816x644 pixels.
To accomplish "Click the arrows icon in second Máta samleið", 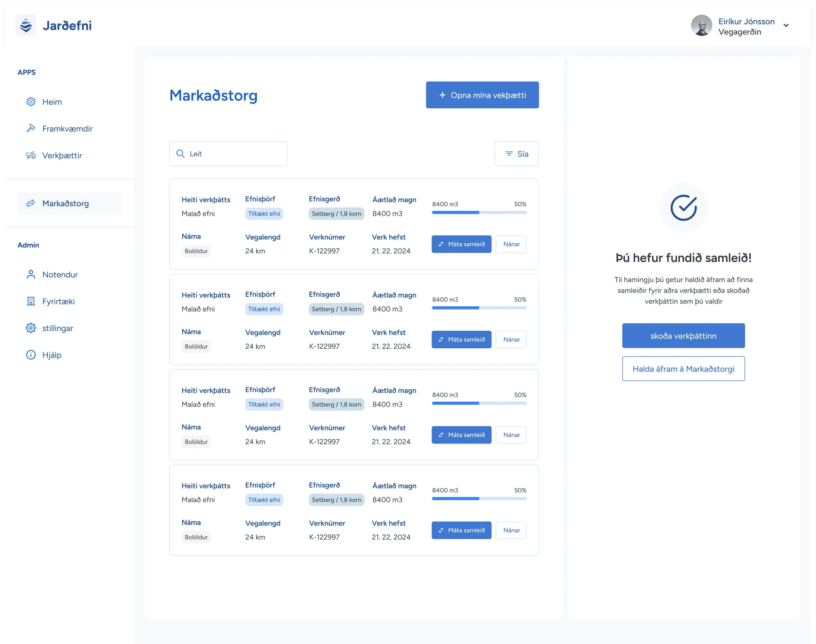I will (x=441, y=340).
